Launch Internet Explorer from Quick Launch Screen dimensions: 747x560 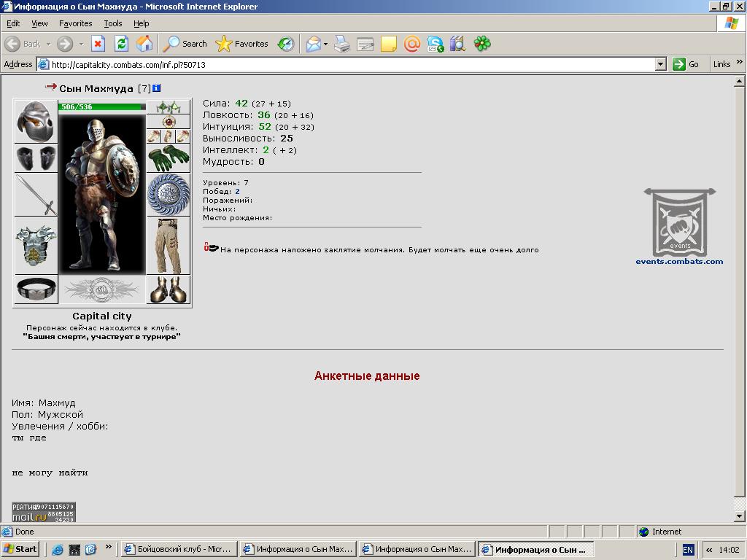(x=57, y=550)
